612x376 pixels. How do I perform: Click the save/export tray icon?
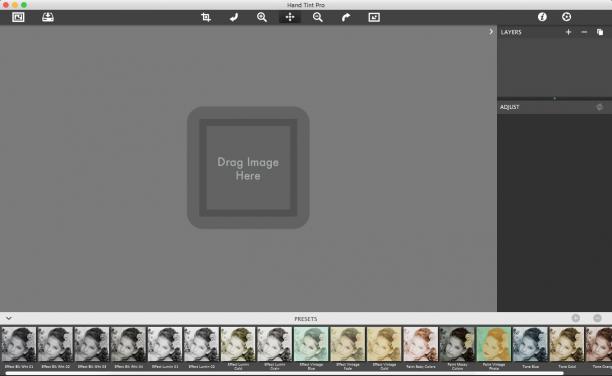click(48, 17)
